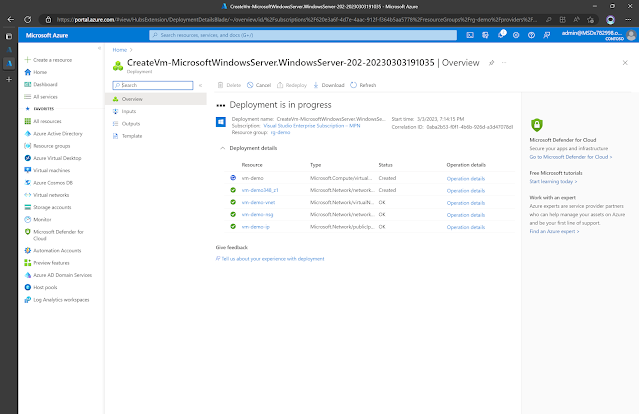
Task: Click Go to Microsoft Defender for Cloud link
Action: point(571,157)
